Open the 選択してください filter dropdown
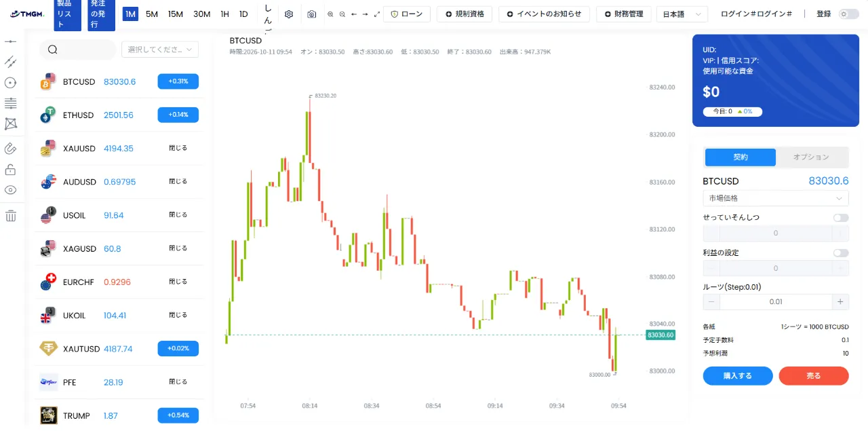The width and height of the screenshot is (868, 431). pyautogui.click(x=160, y=50)
